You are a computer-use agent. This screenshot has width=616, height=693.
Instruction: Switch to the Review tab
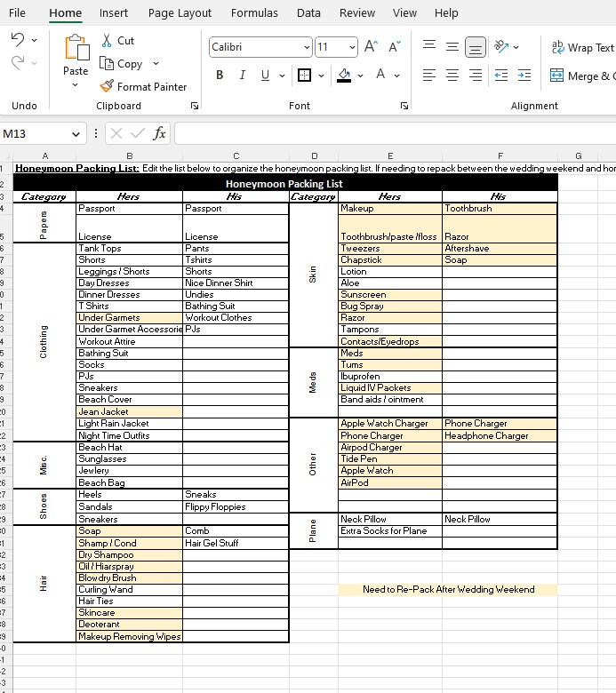(x=357, y=12)
